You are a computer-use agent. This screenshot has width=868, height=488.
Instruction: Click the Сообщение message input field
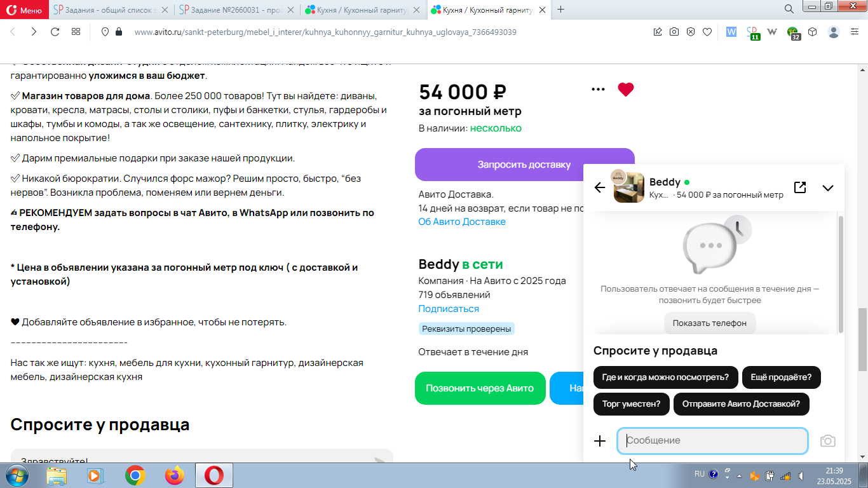pyautogui.click(x=712, y=441)
